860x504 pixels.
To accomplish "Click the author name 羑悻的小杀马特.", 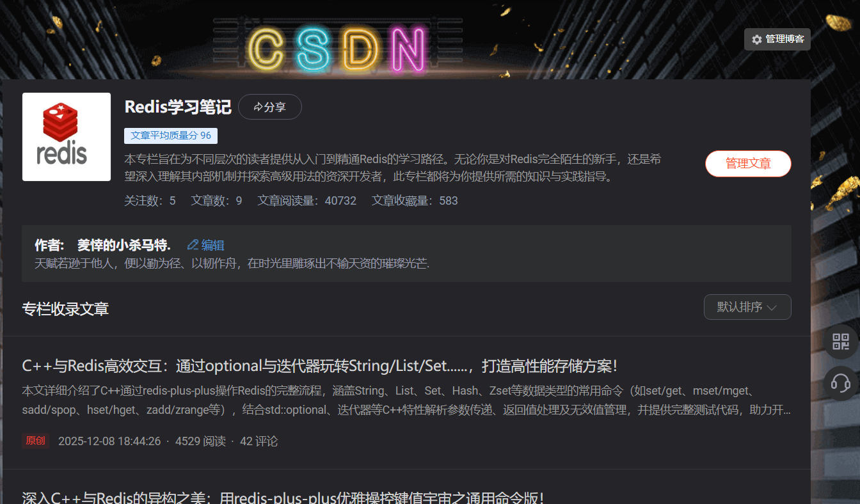I will pos(124,245).
